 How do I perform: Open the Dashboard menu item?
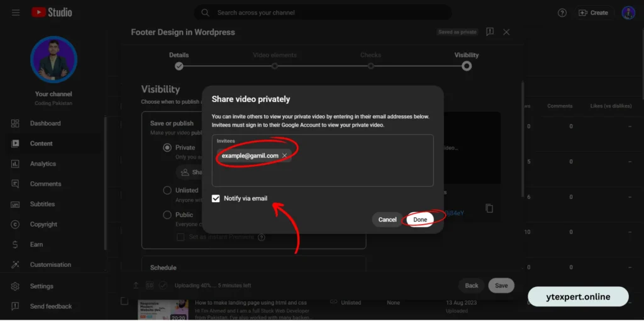click(45, 123)
